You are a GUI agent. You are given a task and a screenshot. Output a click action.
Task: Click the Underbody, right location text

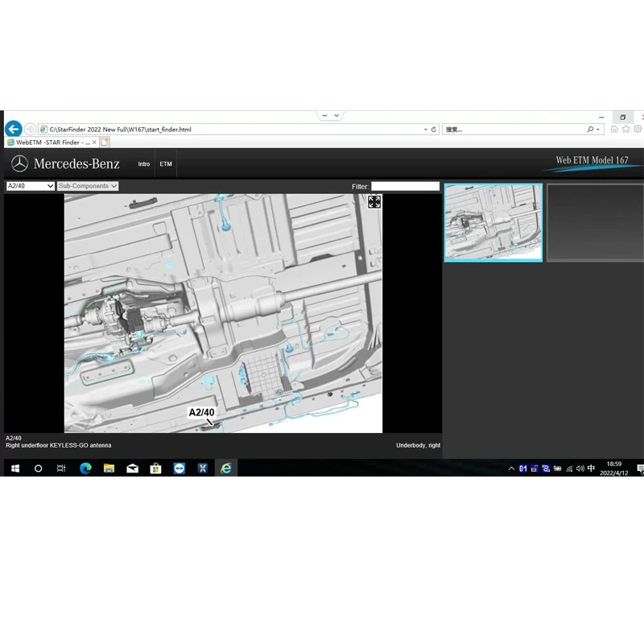pyautogui.click(x=418, y=445)
